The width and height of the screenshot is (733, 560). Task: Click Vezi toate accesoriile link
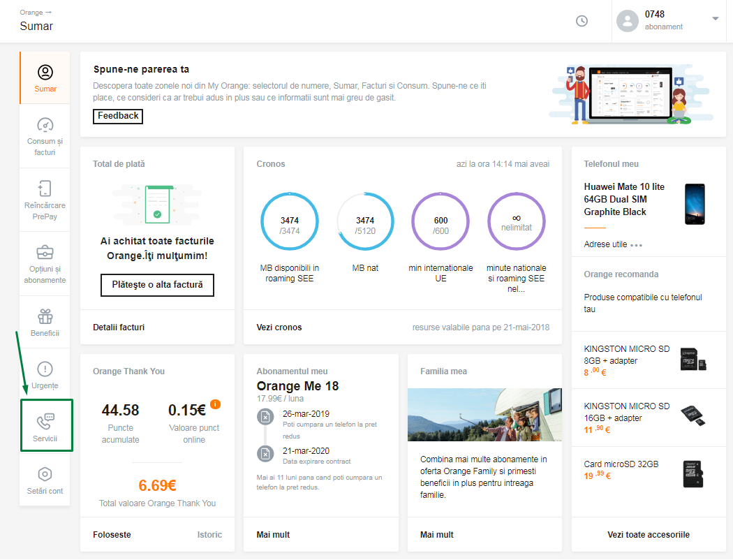tap(649, 535)
